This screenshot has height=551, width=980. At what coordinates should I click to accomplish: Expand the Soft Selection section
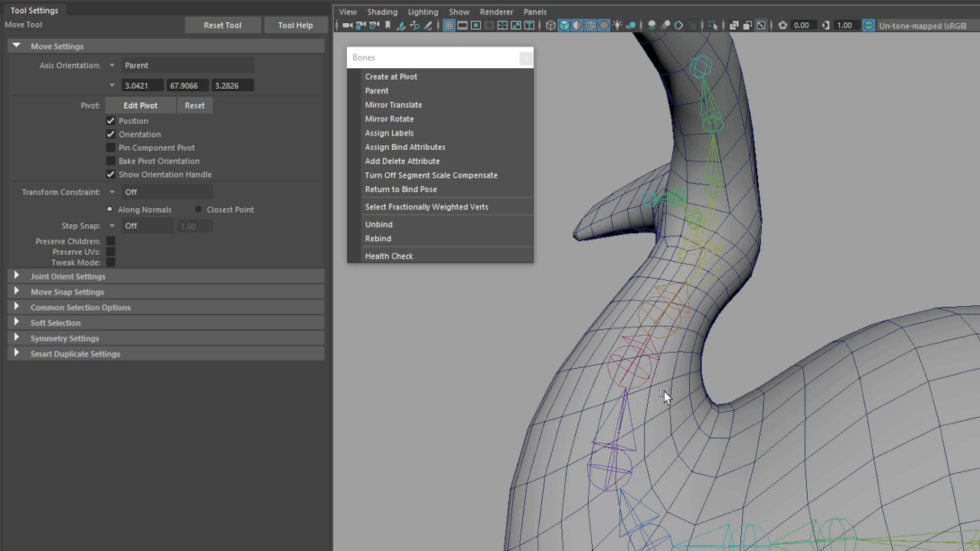17,322
